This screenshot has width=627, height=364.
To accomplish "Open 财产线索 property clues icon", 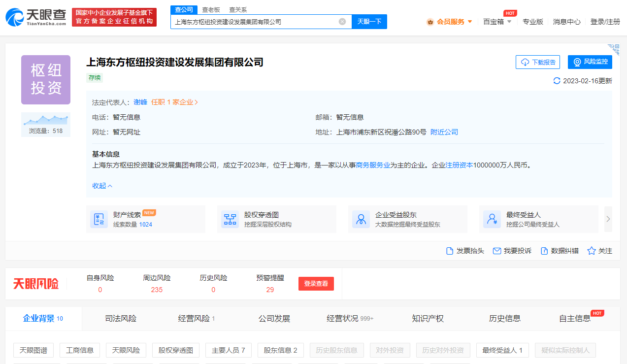I will click(99, 219).
